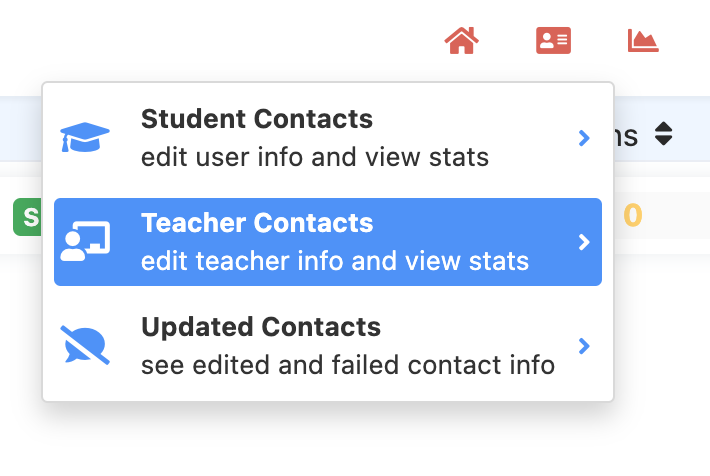Screen dimensions: 710x476
Task: Click the crossed-out chat bubble icon
Action: (x=85, y=346)
